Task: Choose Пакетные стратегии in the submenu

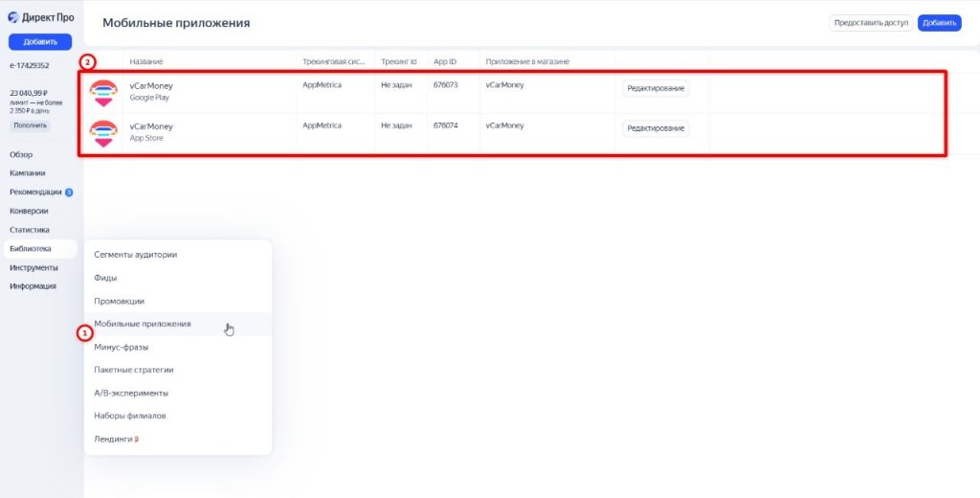Action: [x=177, y=370]
